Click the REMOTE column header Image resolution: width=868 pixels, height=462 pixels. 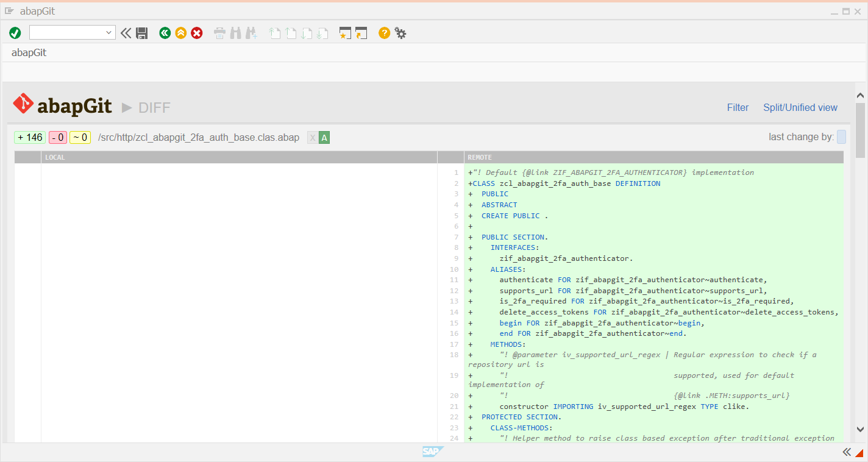pyautogui.click(x=653, y=157)
